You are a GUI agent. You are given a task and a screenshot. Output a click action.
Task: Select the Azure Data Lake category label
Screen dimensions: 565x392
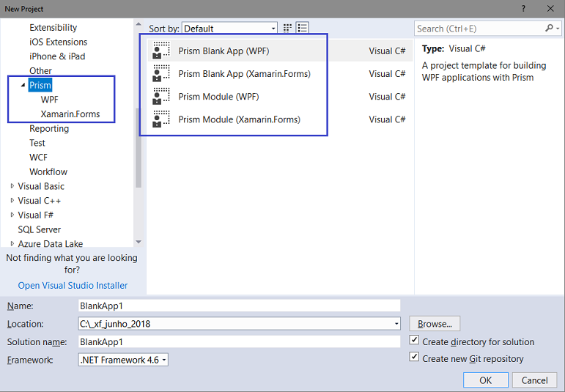(51, 243)
